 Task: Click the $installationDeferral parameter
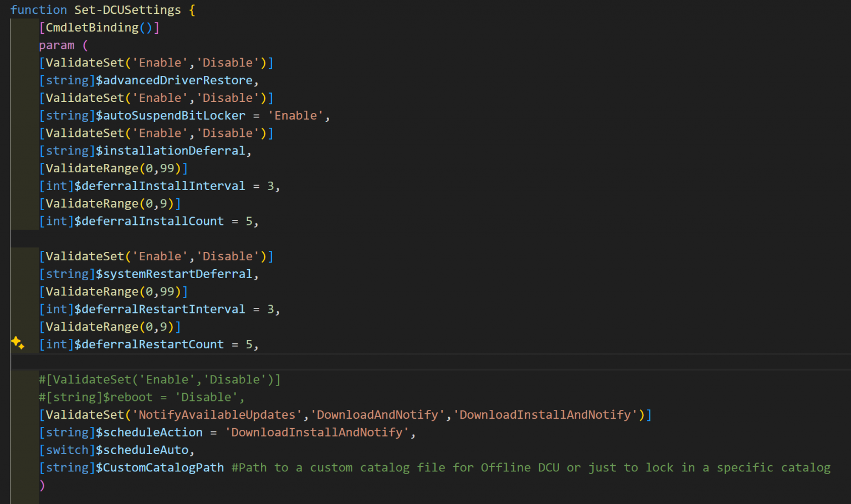point(170,151)
